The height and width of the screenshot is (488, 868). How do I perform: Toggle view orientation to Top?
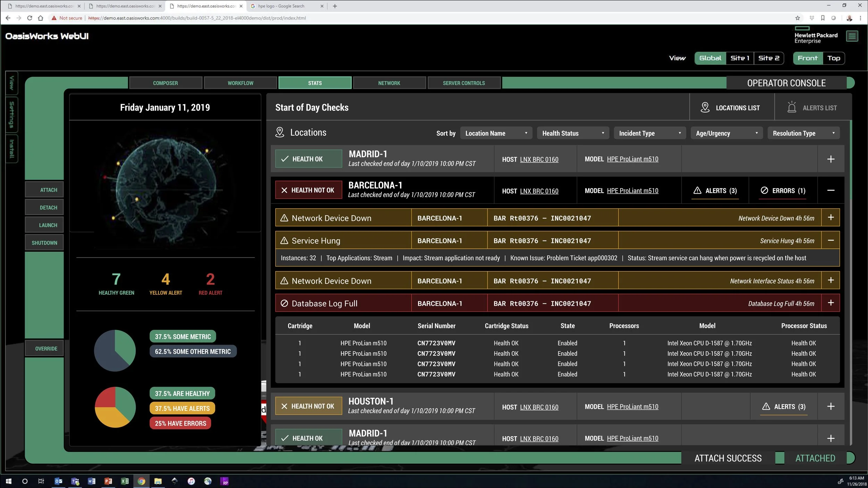833,58
